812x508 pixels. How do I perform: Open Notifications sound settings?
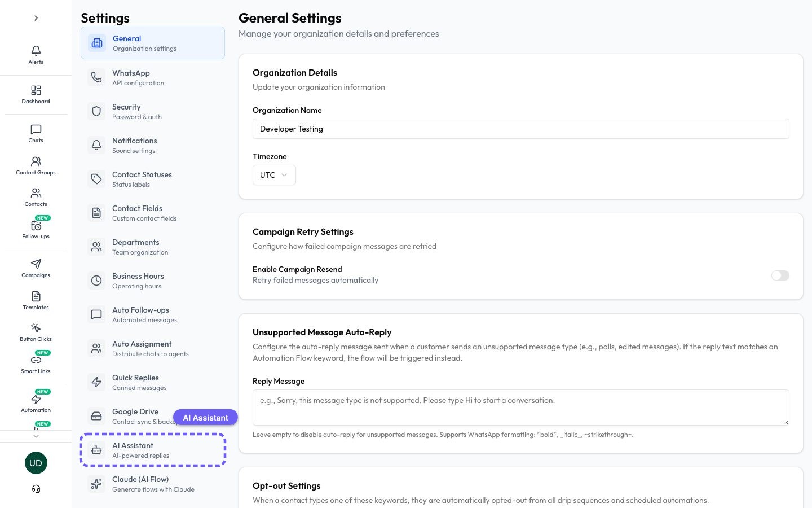(153, 145)
